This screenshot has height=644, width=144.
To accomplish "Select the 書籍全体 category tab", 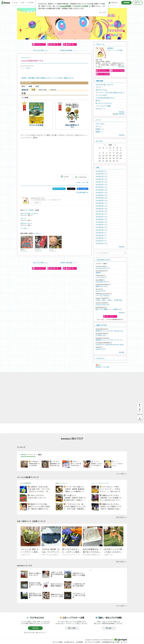I will point(25,90).
